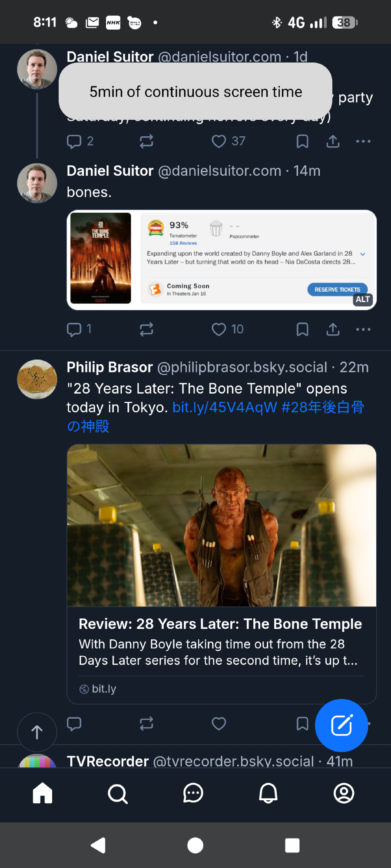
Task: Open ALT text badge on Bone Temple image
Action: 363,299
